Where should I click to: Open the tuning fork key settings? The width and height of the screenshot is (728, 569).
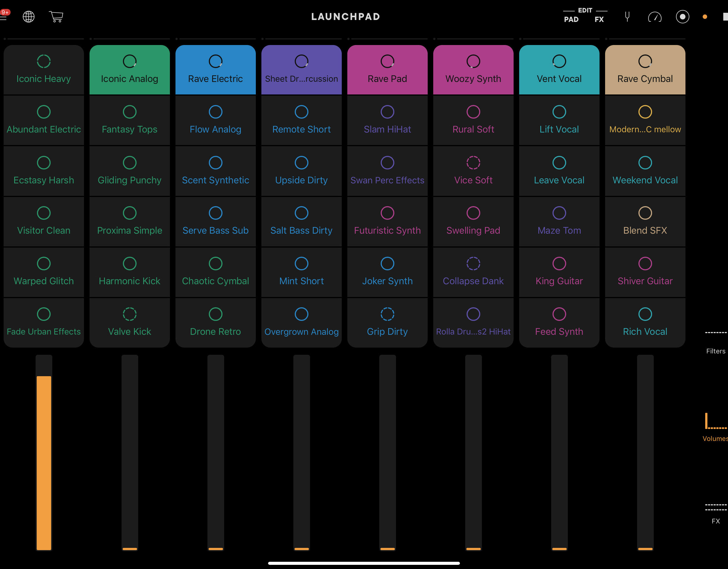[x=627, y=17]
